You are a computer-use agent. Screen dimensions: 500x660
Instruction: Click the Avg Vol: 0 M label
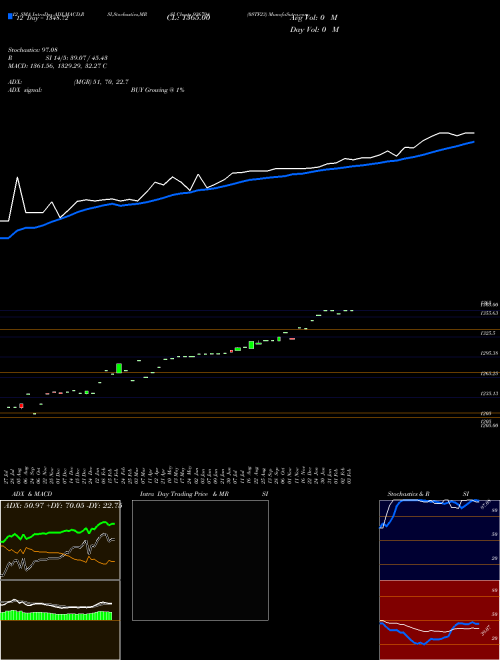tap(314, 18)
